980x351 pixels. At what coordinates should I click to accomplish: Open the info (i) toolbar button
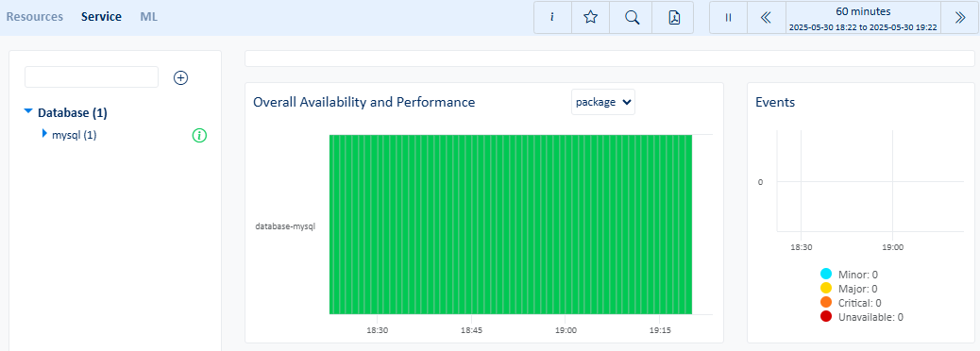click(552, 18)
